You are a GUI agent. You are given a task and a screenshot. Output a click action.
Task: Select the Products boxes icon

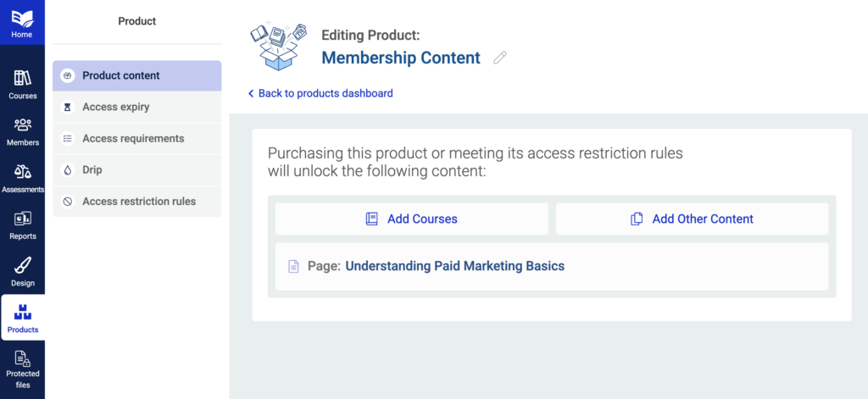pyautogui.click(x=23, y=312)
